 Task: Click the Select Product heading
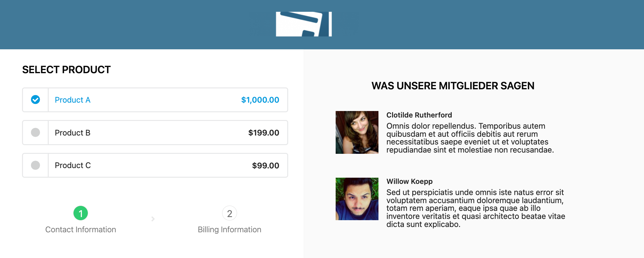(x=66, y=69)
